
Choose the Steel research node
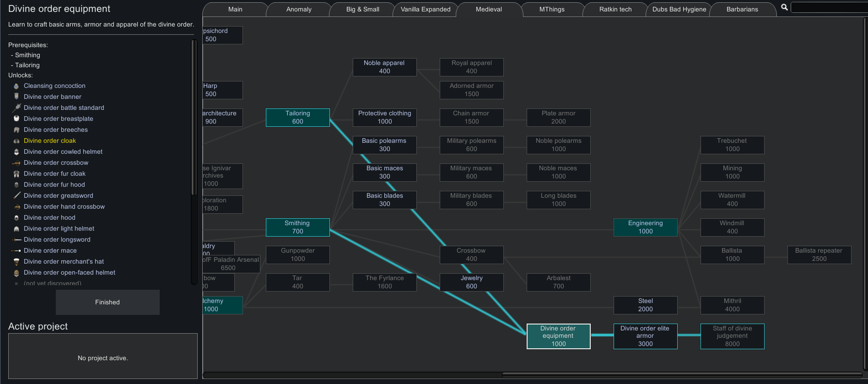[x=646, y=305]
